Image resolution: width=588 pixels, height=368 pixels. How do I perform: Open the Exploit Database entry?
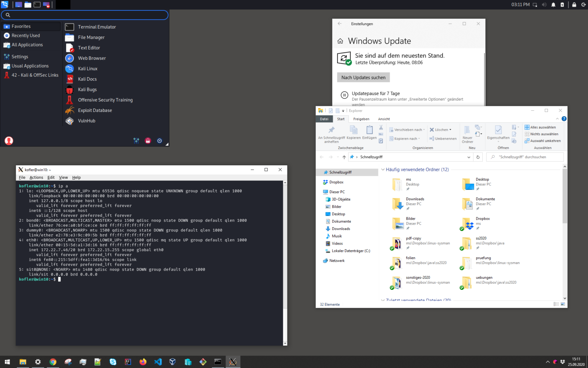click(x=95, y=110)
